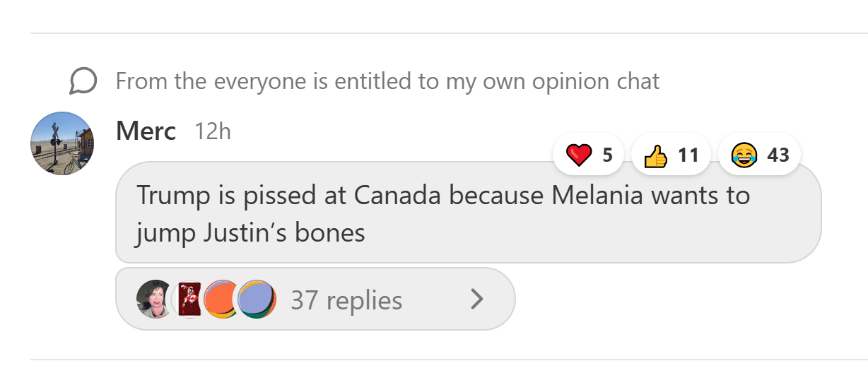Open the 37 replies thread
Image resolution: width=868 pixels, height=385 pixels.
click(346, 300)
